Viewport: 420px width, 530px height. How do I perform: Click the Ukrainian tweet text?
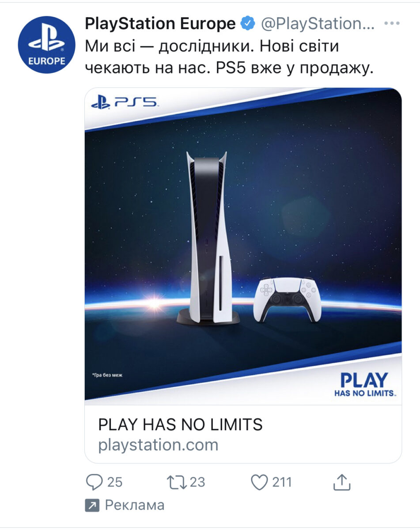click(x=229, y=58)
